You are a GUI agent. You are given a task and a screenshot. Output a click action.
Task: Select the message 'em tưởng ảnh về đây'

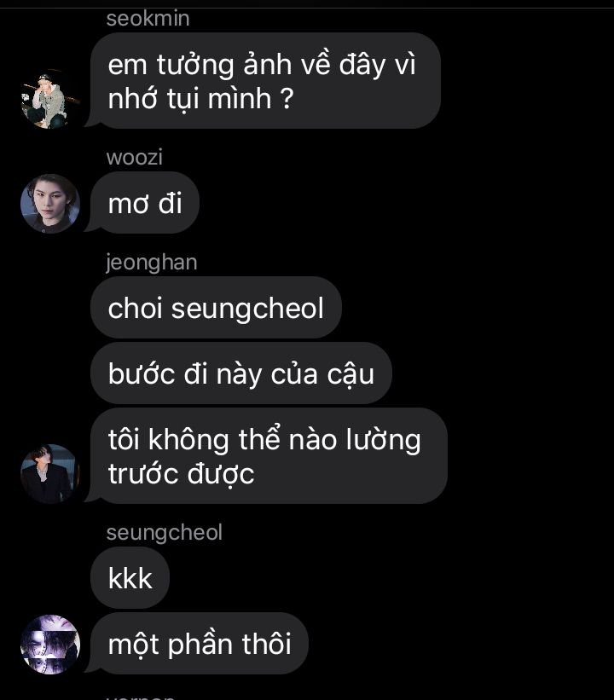266,81
